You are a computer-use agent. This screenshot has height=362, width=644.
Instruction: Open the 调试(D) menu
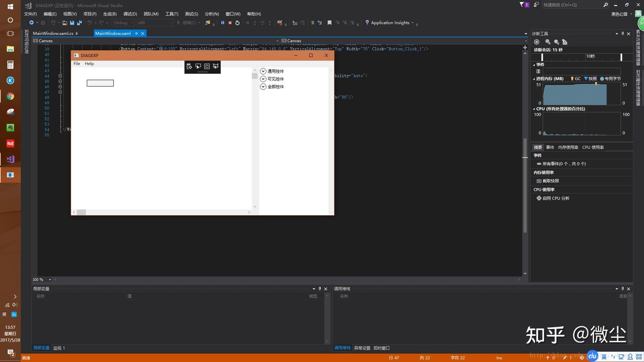click(130, 14)
